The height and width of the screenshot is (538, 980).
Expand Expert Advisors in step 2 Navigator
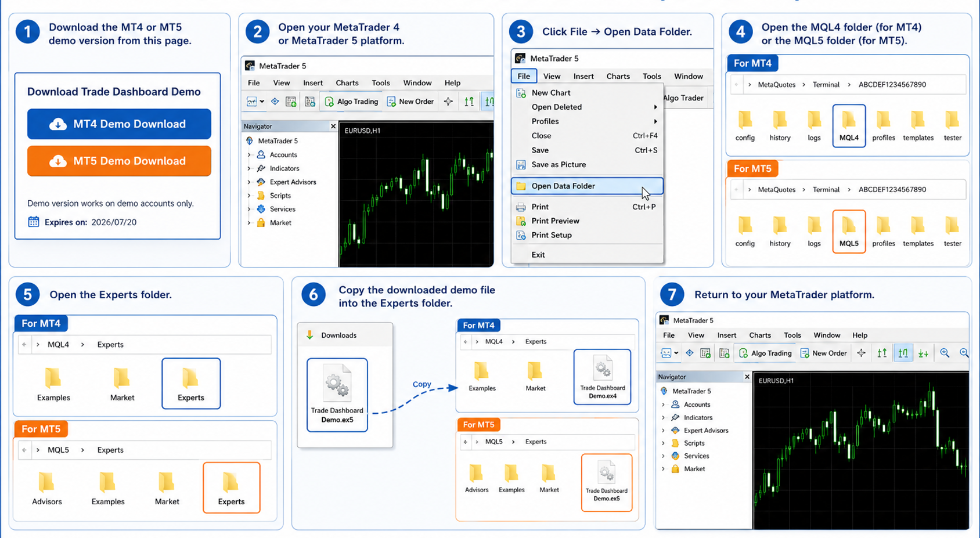tap(250, 182)
